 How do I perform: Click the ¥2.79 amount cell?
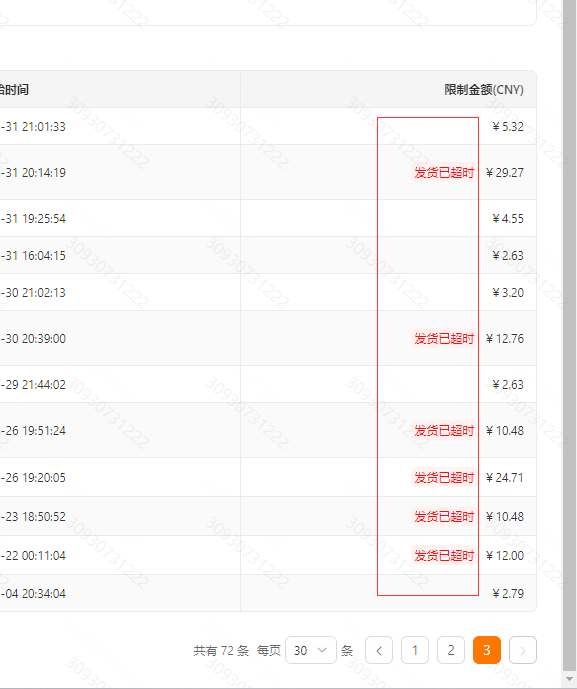508,594
